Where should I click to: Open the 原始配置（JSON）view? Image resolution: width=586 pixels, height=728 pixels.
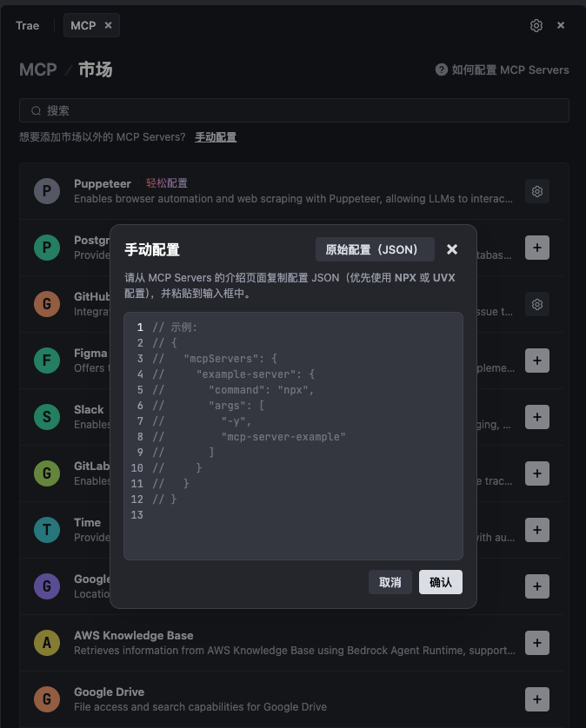(x=375, y=248)
